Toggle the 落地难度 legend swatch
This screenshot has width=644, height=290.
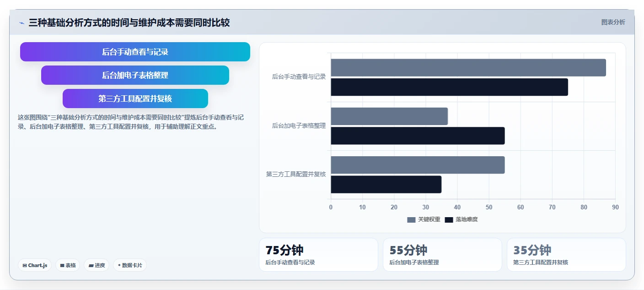point(449,219)
